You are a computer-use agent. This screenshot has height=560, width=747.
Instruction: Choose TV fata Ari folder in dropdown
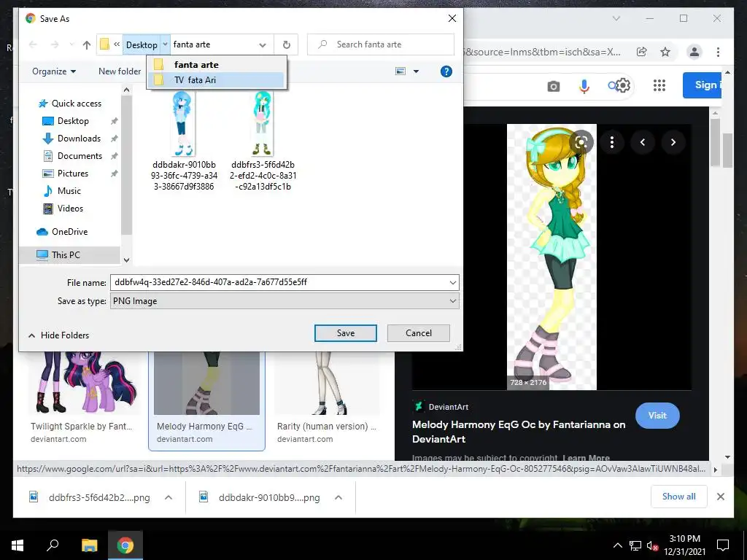pyautogui.click(x=217, y=80)
